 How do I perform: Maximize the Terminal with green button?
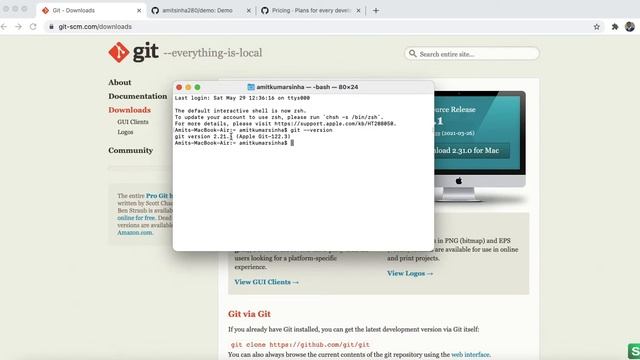coord(198,87)
